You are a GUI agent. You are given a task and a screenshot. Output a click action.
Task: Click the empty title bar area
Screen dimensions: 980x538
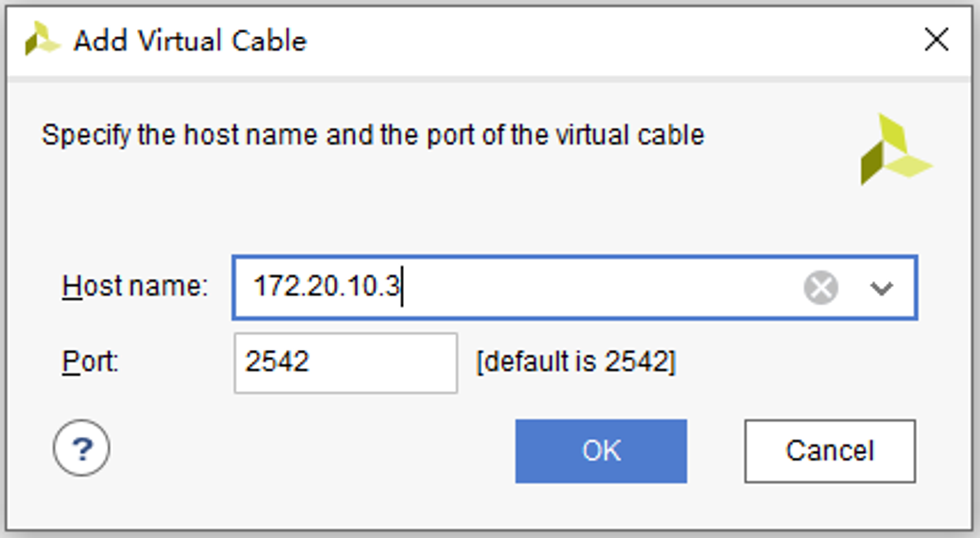click(x=612, y=40)
